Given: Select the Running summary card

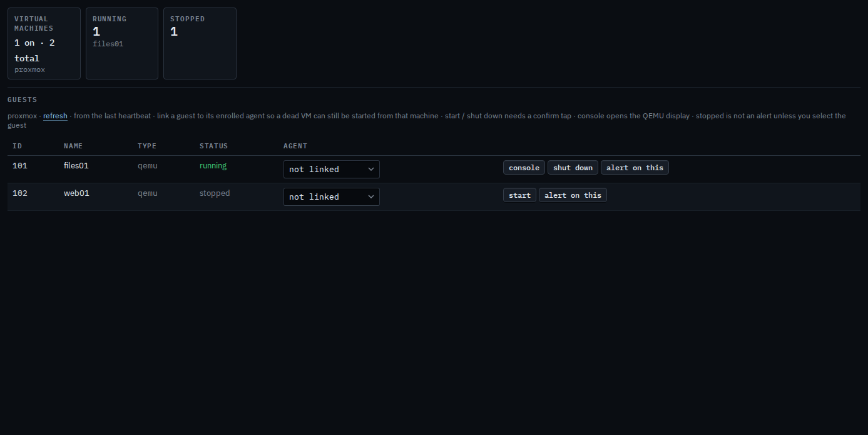Looking at the screenshot, I should click(122, 44).
